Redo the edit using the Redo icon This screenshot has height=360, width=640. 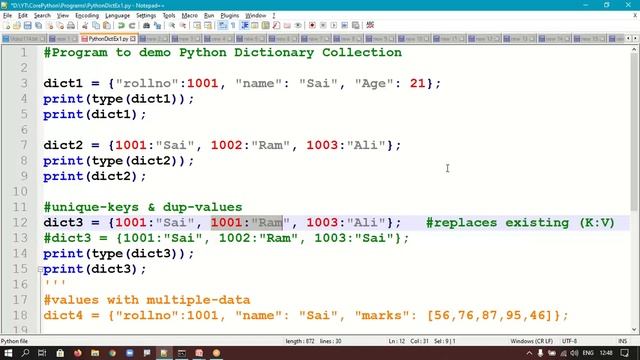coord(132,25)
